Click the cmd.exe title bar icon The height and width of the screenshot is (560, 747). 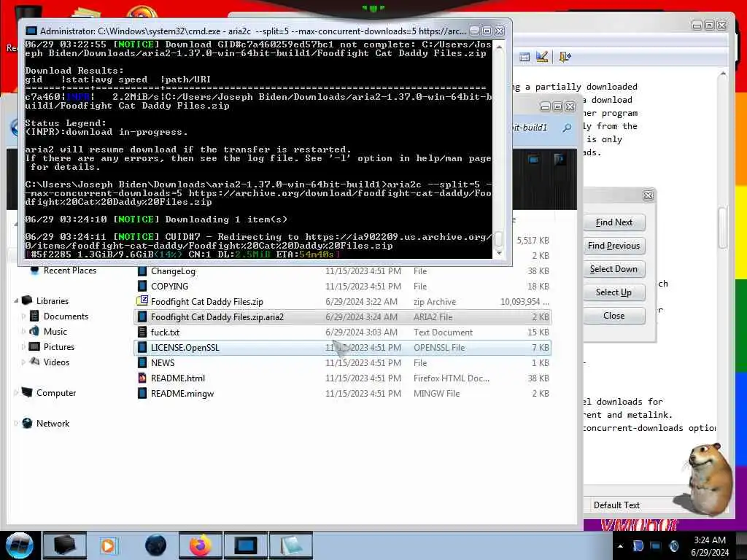pyautogui.click(x=31, y=31)
